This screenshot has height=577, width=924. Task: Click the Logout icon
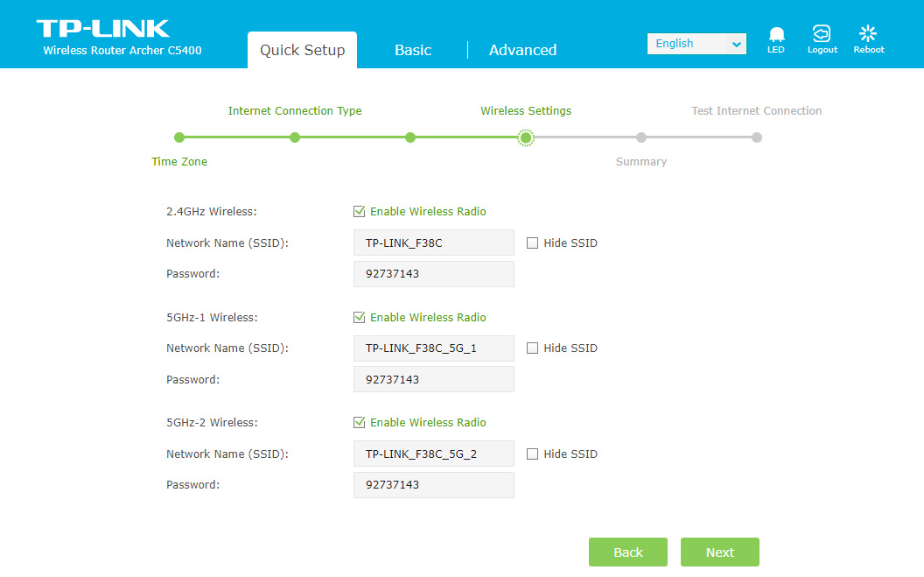(822, 40)
